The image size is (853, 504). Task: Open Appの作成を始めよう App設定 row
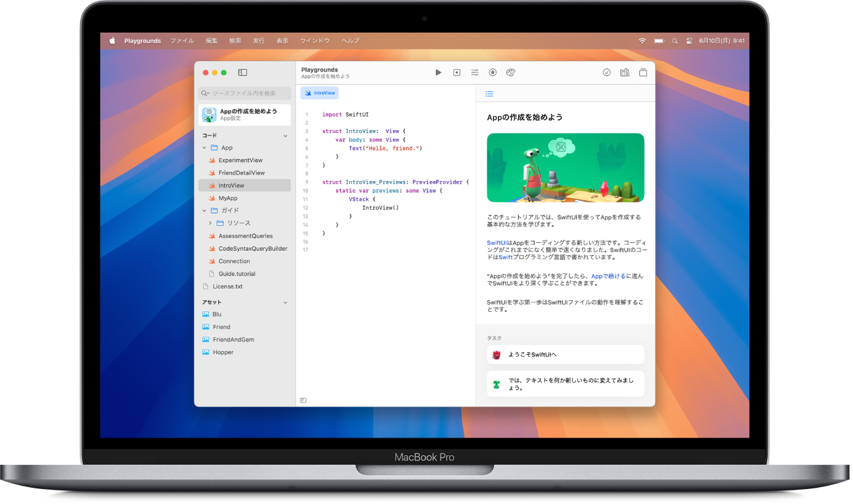(x=245, y=115)
